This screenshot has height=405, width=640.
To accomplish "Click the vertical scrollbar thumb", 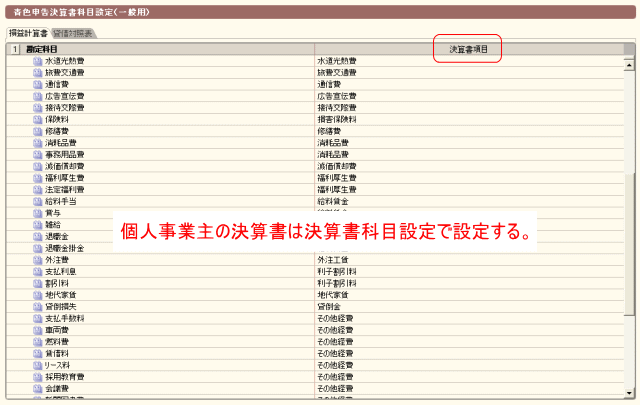I will [629, 244].
